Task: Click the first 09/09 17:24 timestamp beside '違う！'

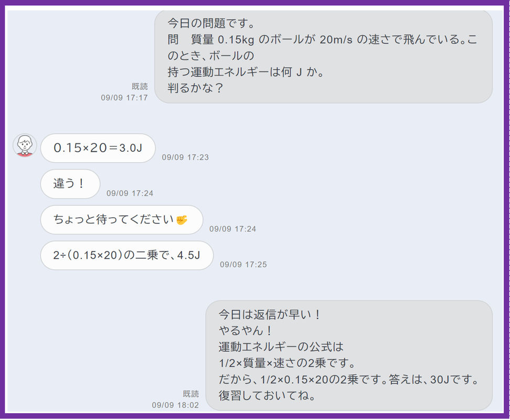Action: [x=130, y=193]
